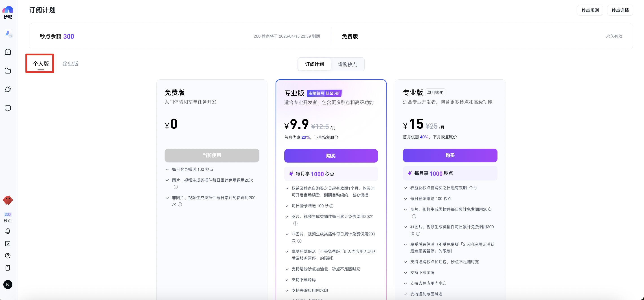Open the N user avatar
Image resolution: width=644 pixels, height=300 pixels.
(8, 285)
